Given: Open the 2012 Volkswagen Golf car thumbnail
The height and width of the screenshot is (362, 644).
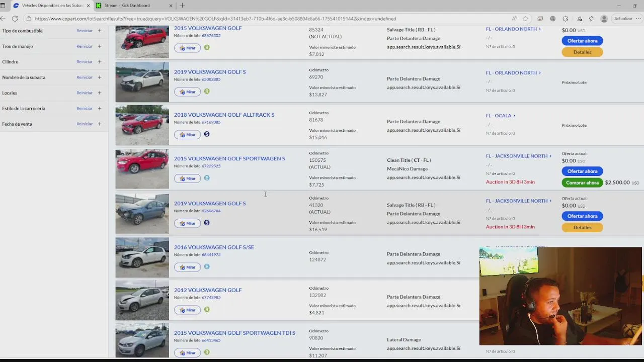Looking at the screenshot, I should coord(142,301).
